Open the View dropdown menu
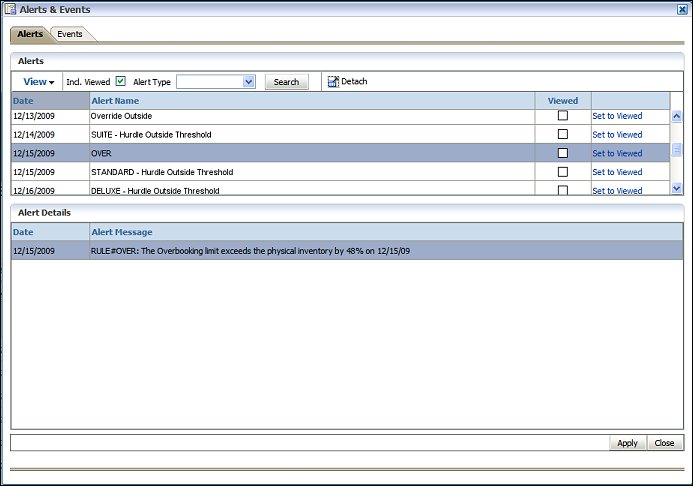Viewport: 693px width, 486px height. point(38,82)
